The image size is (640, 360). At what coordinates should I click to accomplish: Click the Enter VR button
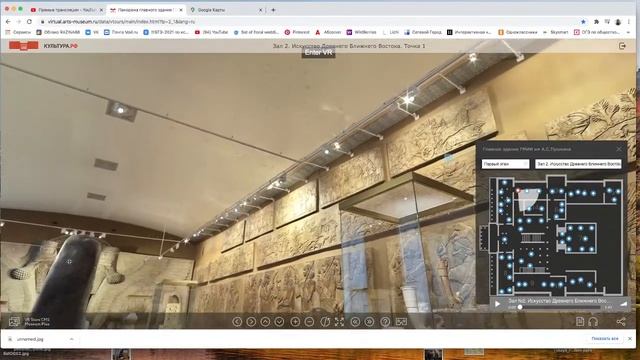tap(318, 53)
